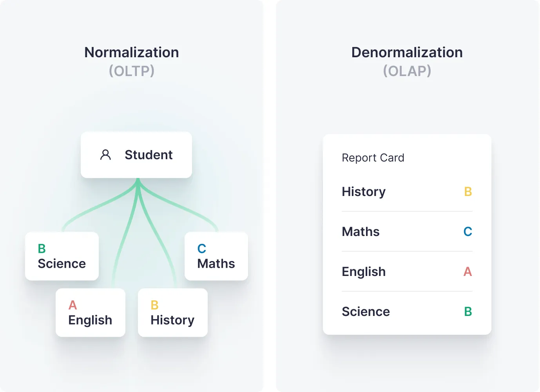540x392 pixels.
Task: Click the History label in the left diagram card
Action: tap(172, 320)
